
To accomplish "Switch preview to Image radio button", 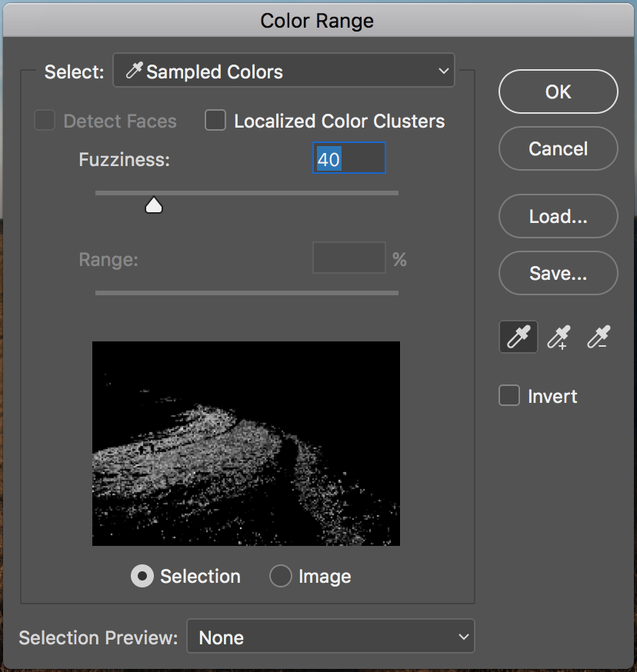I will (281, 576).
